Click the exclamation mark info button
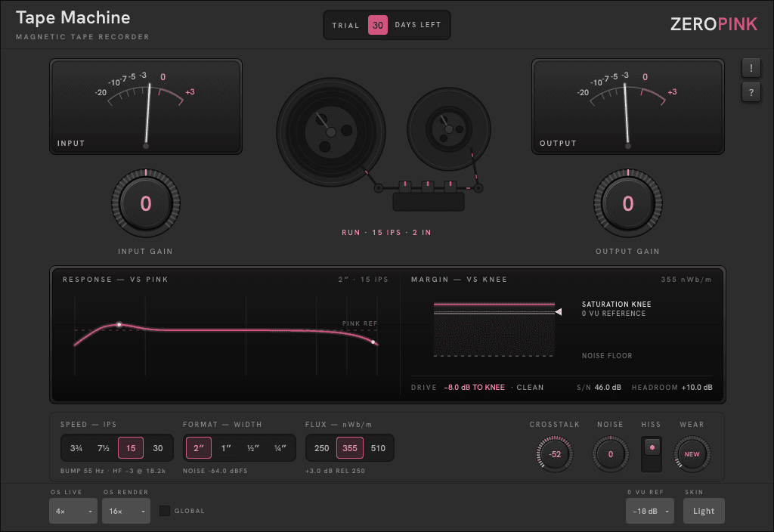The width and height of the screenshot is (774, 532). 751,68
